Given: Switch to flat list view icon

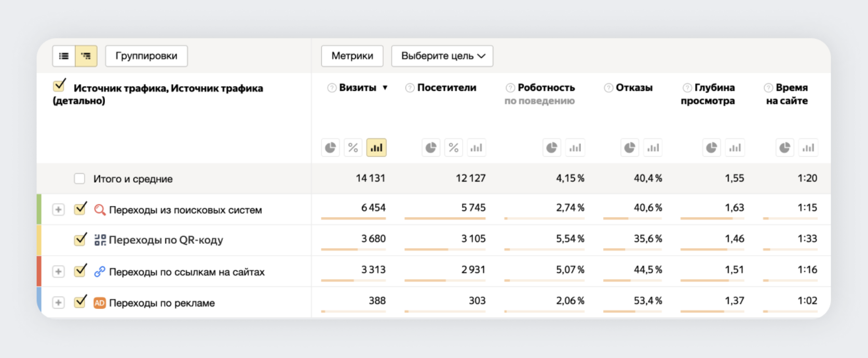Looking at the screenshot, I should coord(64,56).
